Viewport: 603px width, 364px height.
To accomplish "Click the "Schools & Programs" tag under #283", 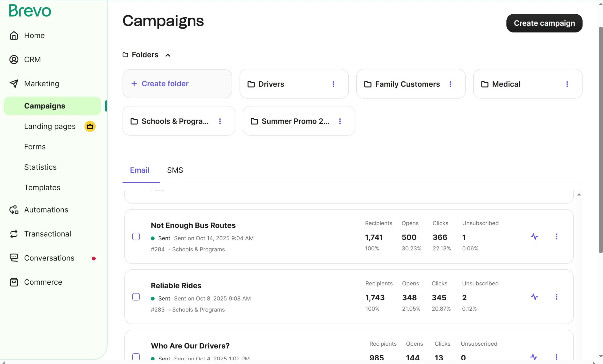I will coord(199,310).
